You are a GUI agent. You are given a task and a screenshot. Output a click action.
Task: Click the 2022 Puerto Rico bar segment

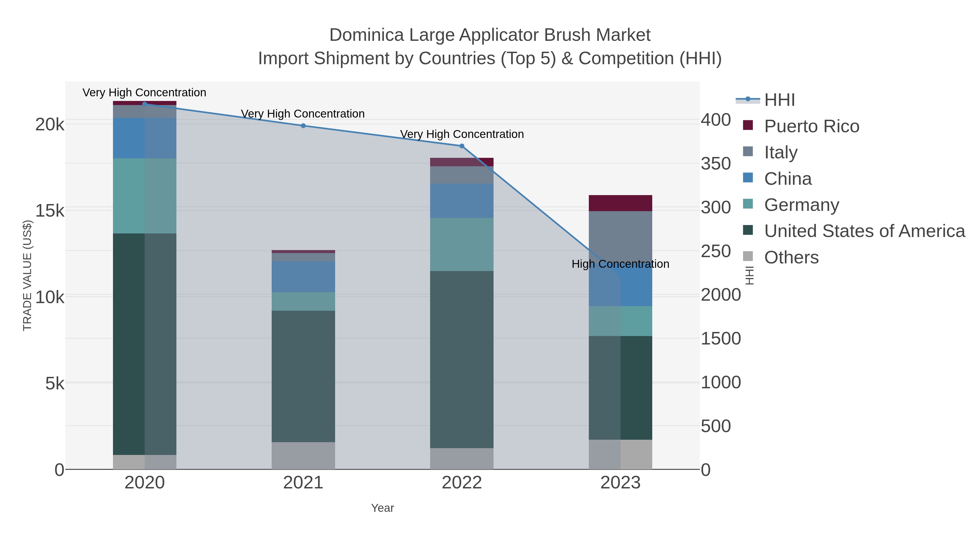tap(462, 162)
